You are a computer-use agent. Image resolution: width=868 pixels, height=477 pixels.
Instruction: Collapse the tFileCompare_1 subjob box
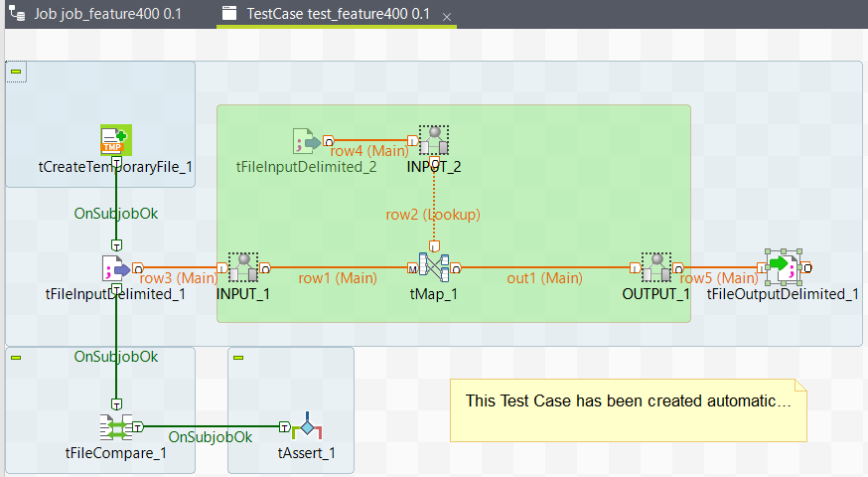[16, 356]
